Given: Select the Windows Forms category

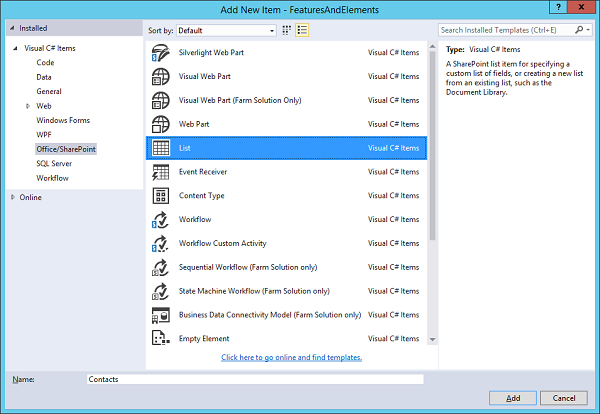Looking at the screenshot, I should pyautogui.click(x=63, y=119).
